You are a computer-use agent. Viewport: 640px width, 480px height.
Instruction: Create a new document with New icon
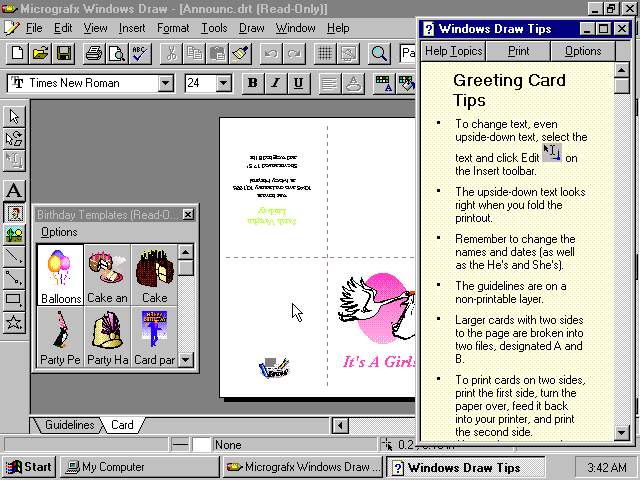[x=17, y=53]
